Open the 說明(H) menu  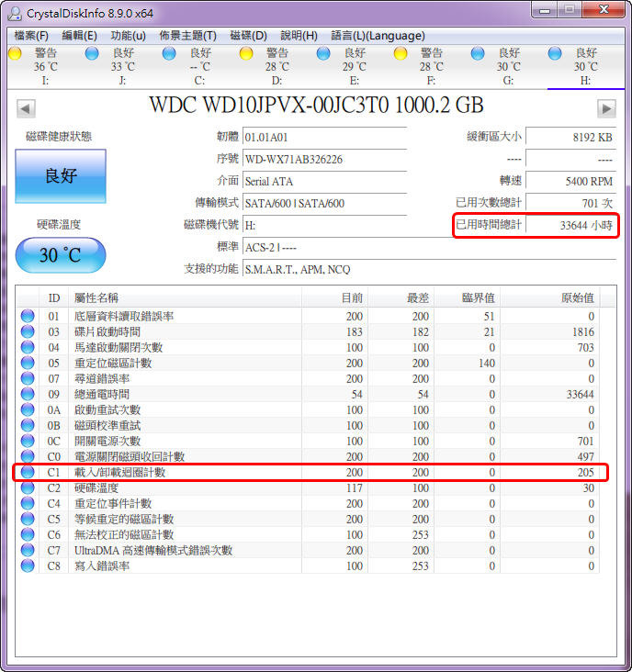pyautogui.click(x=299, y=36)
